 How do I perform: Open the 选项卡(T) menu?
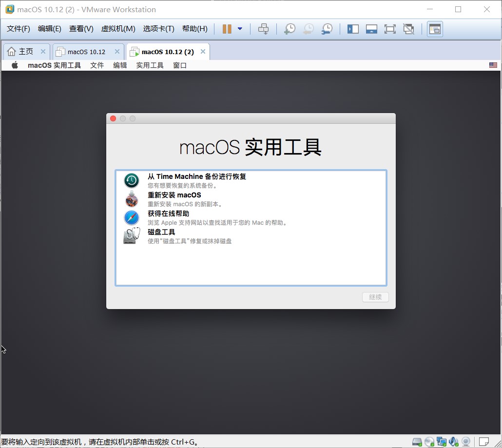(158, 29)
